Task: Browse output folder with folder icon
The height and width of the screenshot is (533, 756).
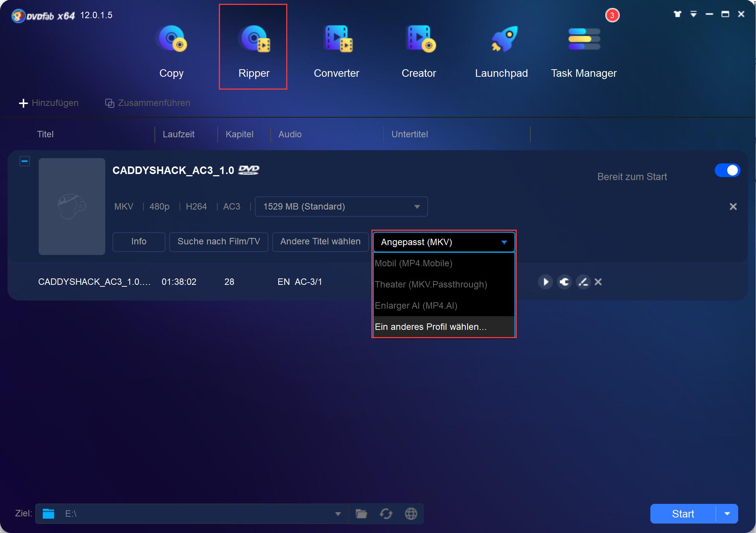Action: [x=362, y=514]
